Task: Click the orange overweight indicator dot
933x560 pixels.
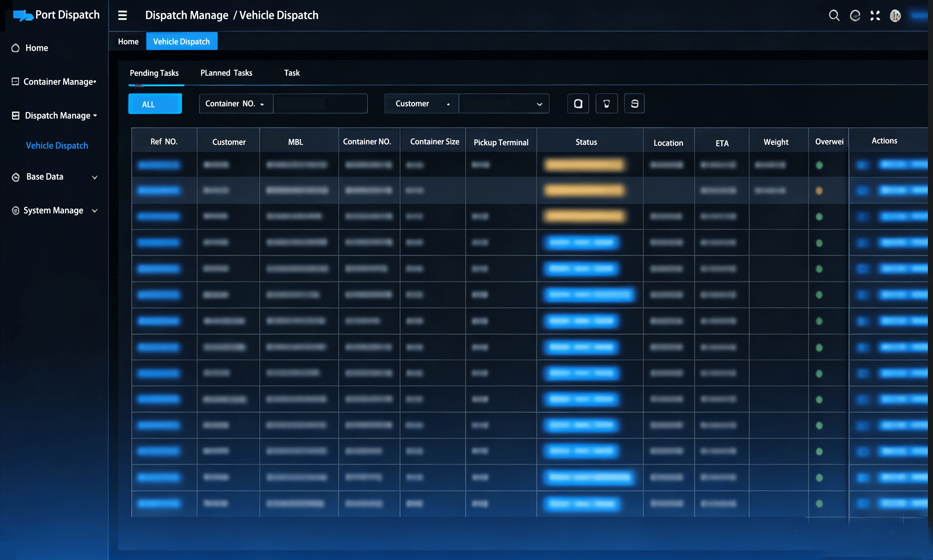Action: (819, 191)
